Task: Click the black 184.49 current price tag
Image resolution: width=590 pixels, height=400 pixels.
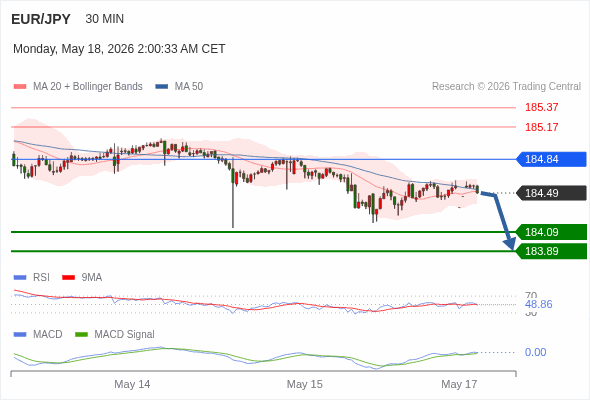Action: [x=551, y=193]
